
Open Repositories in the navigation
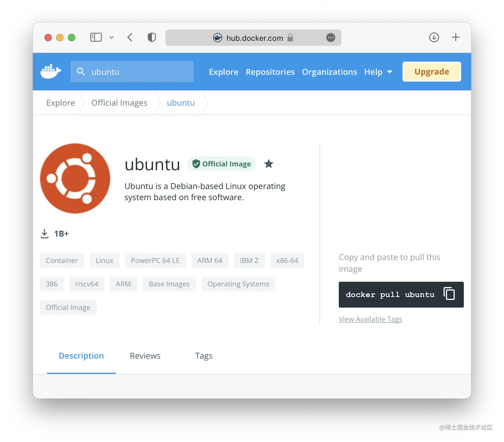(270, 72)
